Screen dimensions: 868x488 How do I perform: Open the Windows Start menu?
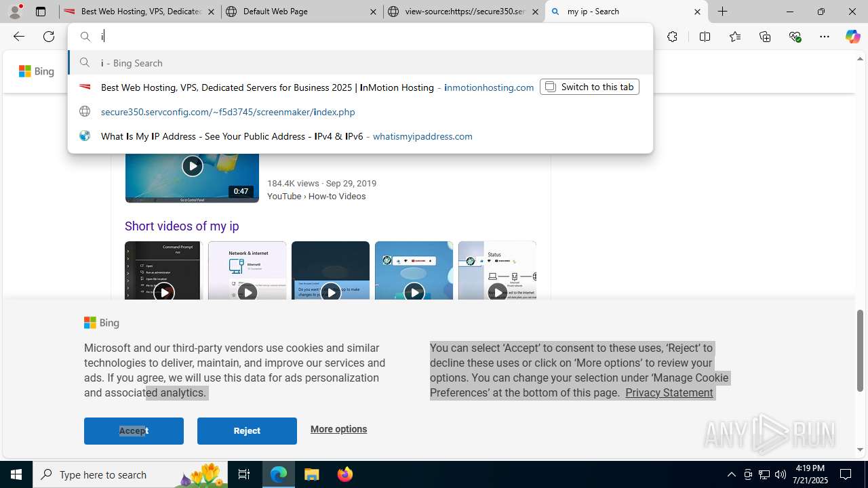pos(16,474)
